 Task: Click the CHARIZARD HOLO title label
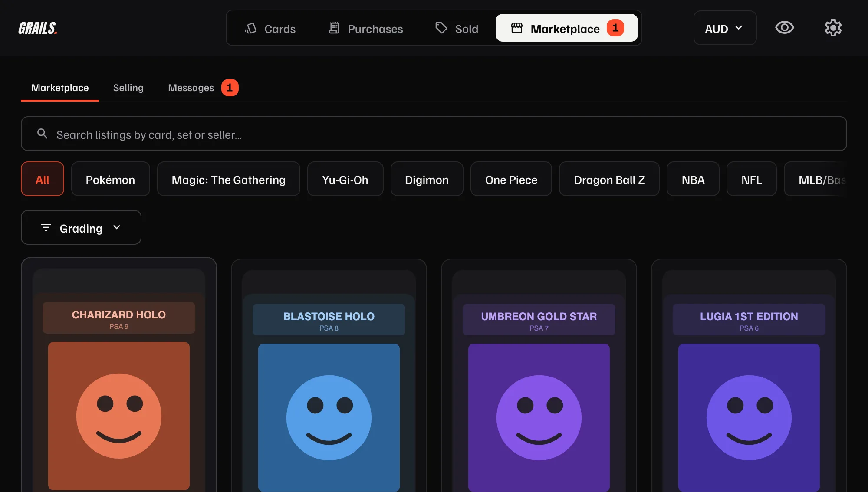(119, 315)
